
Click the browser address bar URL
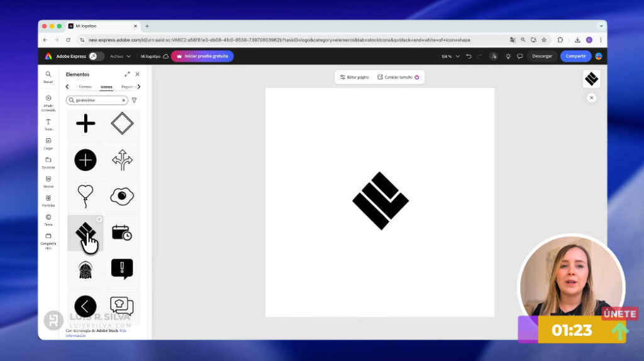[279, 40]
